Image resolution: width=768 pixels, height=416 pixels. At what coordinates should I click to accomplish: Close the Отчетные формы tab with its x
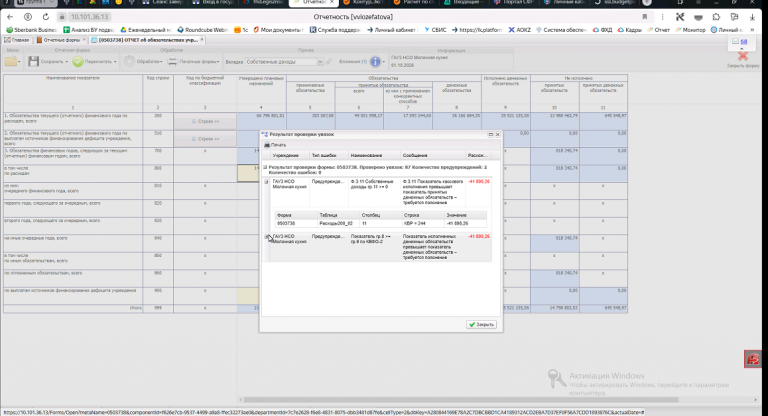[x=84, y=40]
